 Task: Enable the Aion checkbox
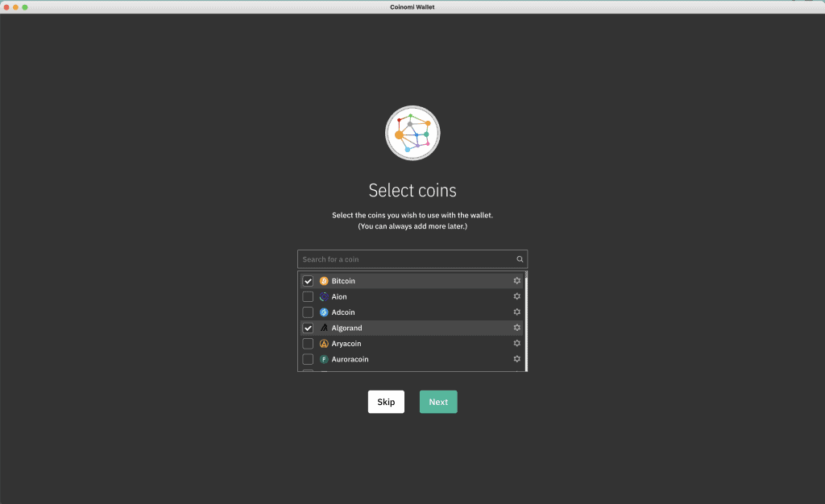tap(307, 296)
